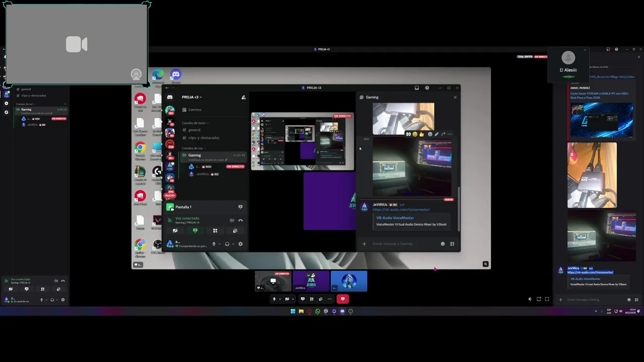This screenshot has width=644, height=362.
Task: Open Discord from taskbar
Action: (x=343, y=311)
